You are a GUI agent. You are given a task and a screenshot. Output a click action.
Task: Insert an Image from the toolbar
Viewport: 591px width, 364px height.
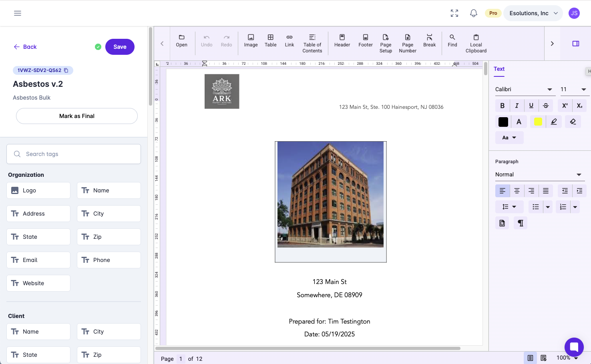tap(251, 40)
